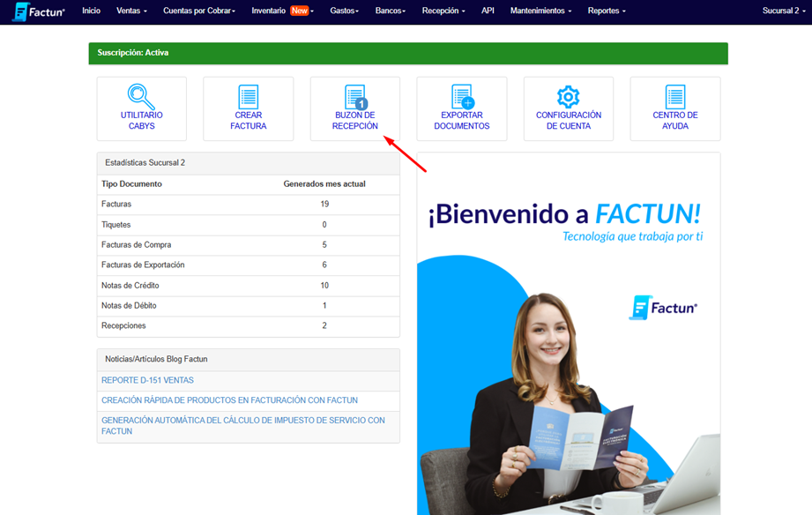Click the Centro de Ayuda icon
This screenshot has width=812, height=515.
click(675, 97)
